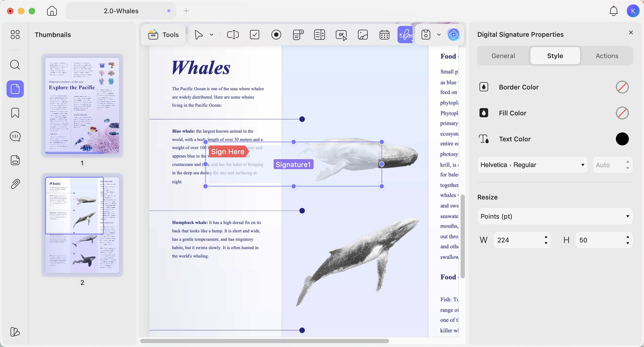Select the Checkbox form tool
Viewport: 644px width, 347px height.
click(x=255, y=35)
